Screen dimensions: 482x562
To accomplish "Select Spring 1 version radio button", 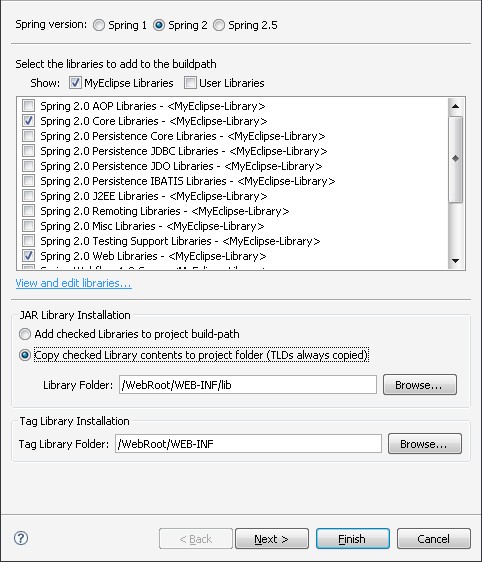I will (x=99, y=25).
